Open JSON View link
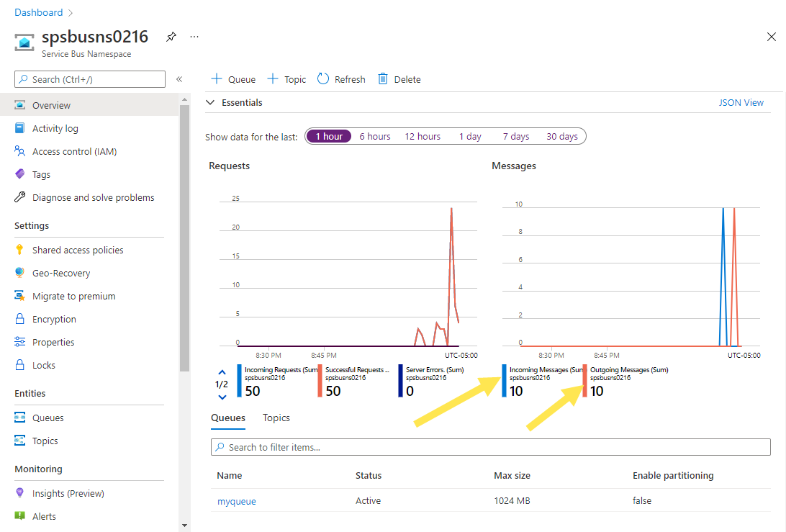This screenshot has width=786, height=532. pos(741,103)
